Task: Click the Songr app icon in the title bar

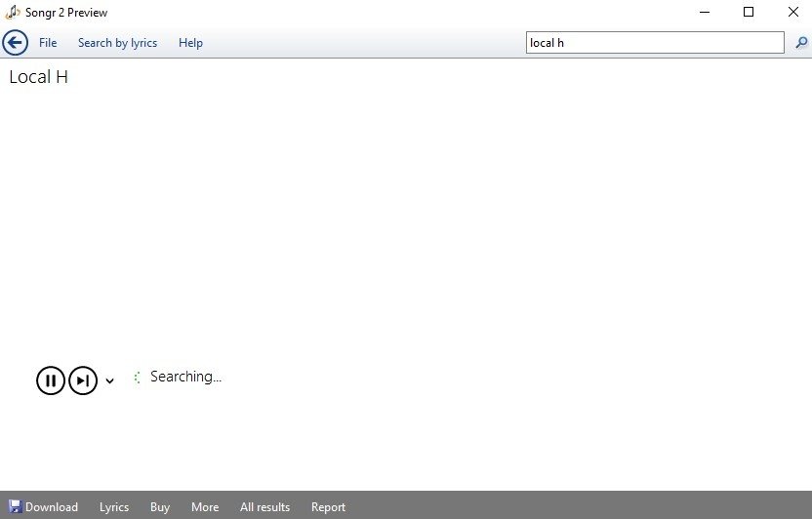Action: coord(13,12)
